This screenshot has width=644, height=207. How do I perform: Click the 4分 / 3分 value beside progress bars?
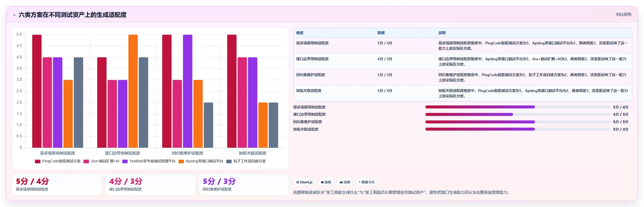pyautogui.click(x=621, y=114)
